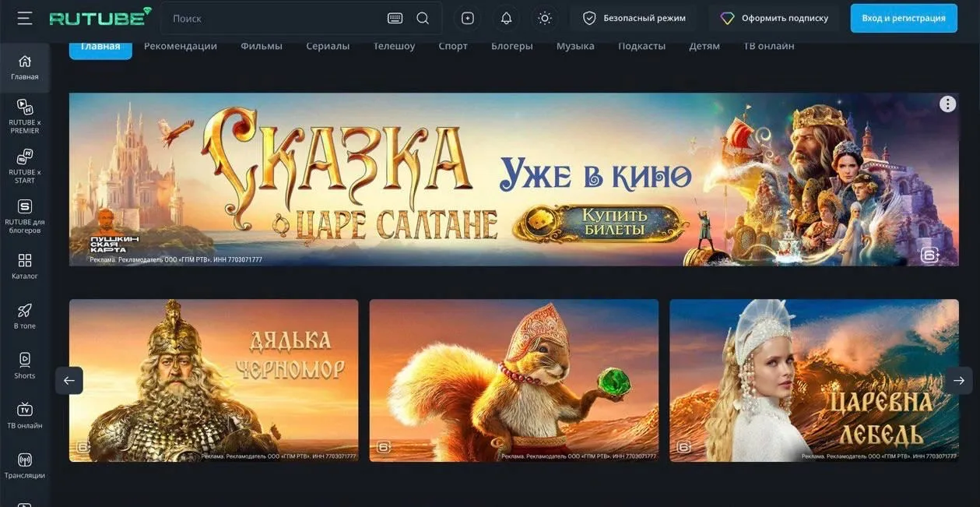Open the hamburger menu in the header

point(25,18)
